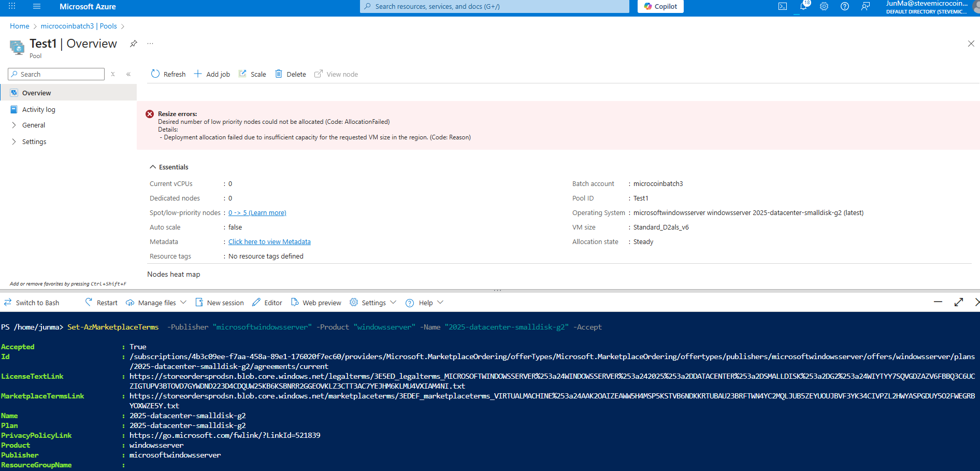This screenshot has height=471, width=980.
Task: Click the Publisher output value microsoftwindowsserver
Action: (x=175, y=455)
